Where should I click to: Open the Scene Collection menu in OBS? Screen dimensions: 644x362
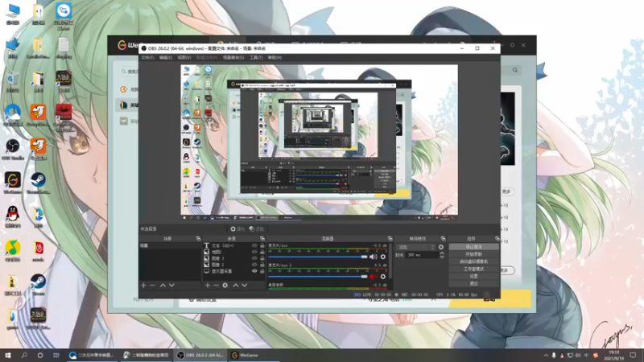click(233, 57)
